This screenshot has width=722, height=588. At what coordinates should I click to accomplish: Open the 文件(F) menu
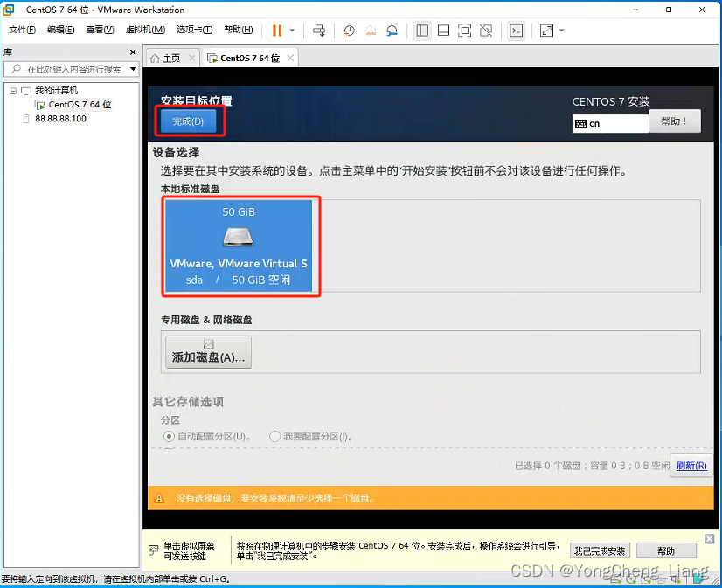[22, 30]
